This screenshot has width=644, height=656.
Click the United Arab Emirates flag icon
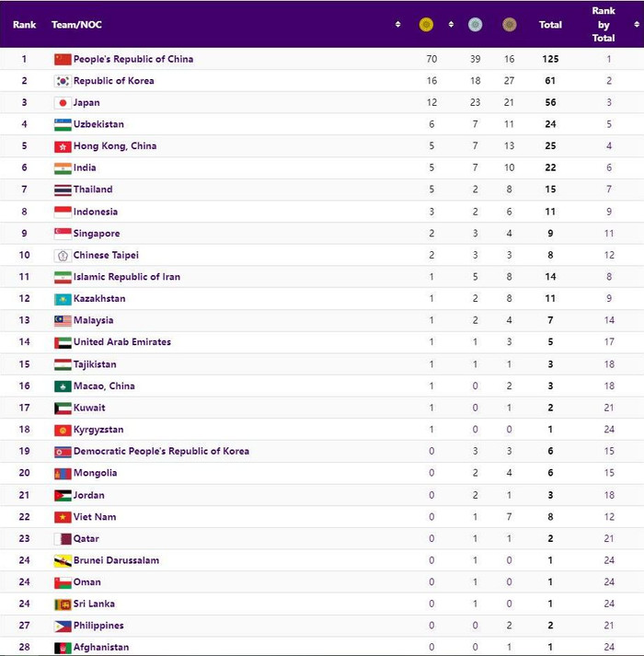pos(63,342)
